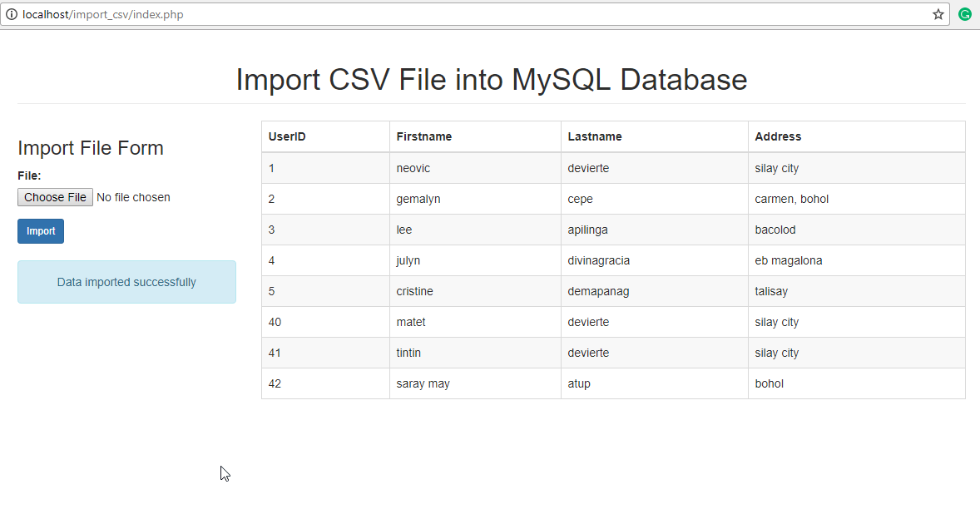Click the Choose File button
The width and height of the screenshot is (980, 519).
click(x=55, y=197)
